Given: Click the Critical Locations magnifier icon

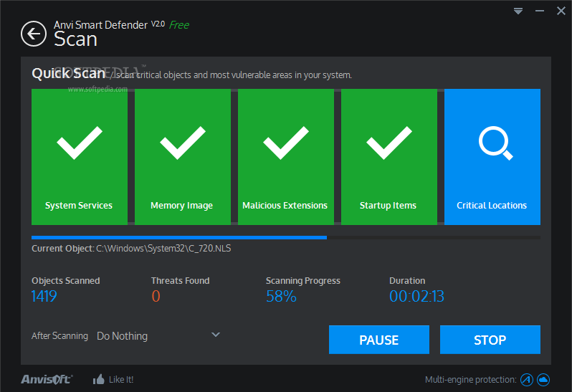Looking at the screenshot, I should tap(495, 143).
